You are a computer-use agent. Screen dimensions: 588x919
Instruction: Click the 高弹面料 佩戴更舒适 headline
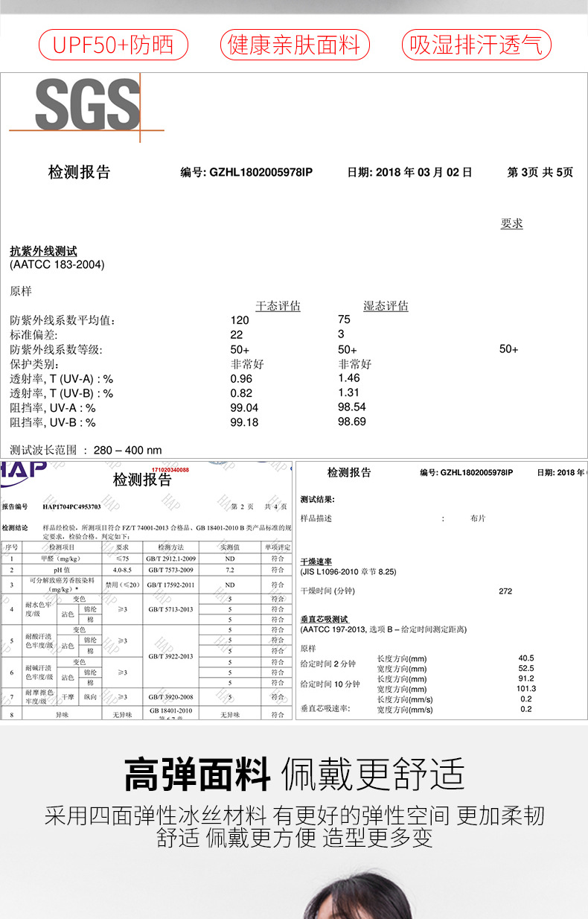tap(294, 774)
